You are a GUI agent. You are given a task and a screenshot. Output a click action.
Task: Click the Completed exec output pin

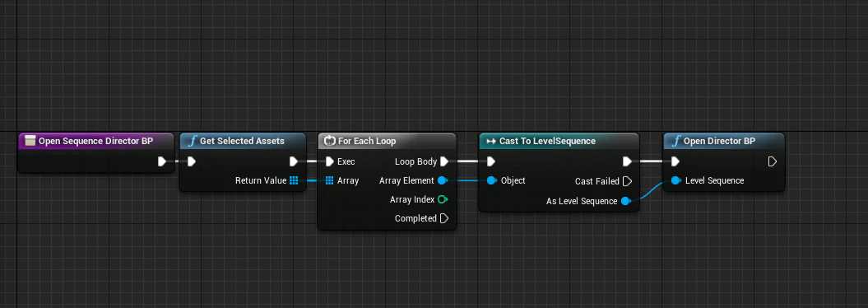444,218
